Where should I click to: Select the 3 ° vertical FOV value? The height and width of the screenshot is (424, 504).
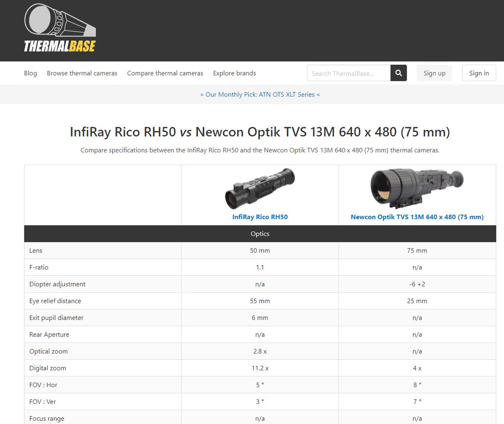click(x=260, y=402)
